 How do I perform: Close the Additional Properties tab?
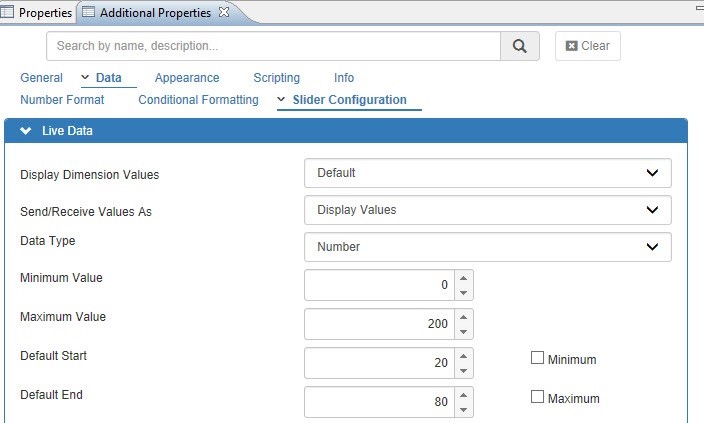224,12
